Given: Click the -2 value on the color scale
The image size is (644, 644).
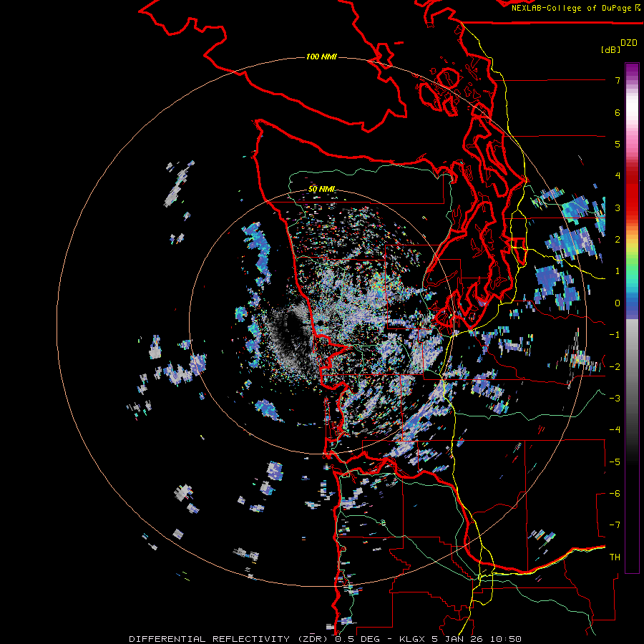Looking at the screenshot, I should pos(615,367).
